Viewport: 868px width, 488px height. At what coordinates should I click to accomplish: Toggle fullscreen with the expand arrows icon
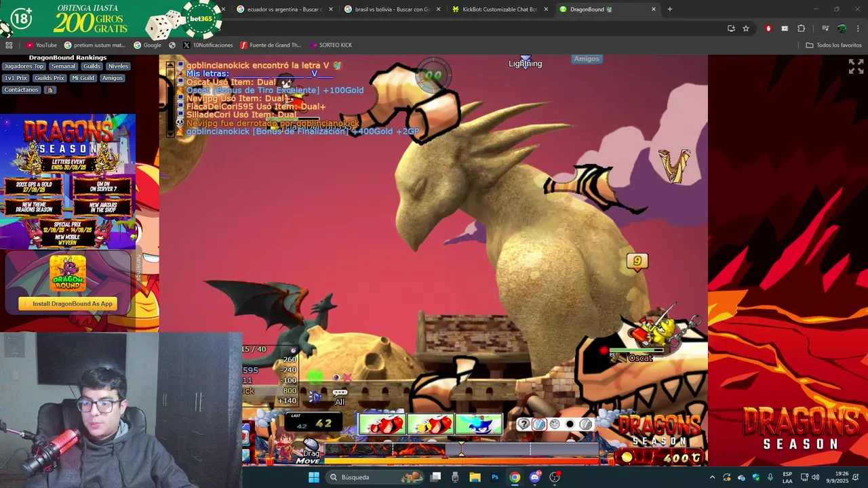(856, 66)
